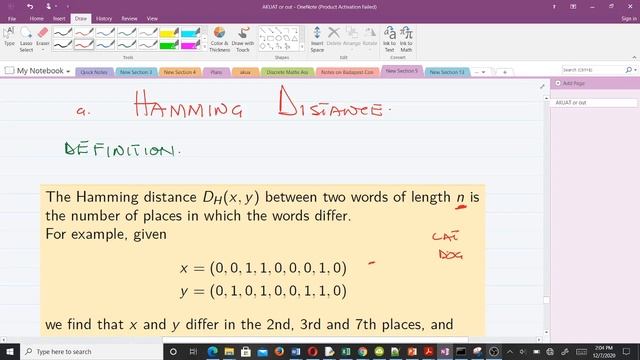640x360 pixels.
Task: Convert Ink to Math
Action: (x=406, y=39)
